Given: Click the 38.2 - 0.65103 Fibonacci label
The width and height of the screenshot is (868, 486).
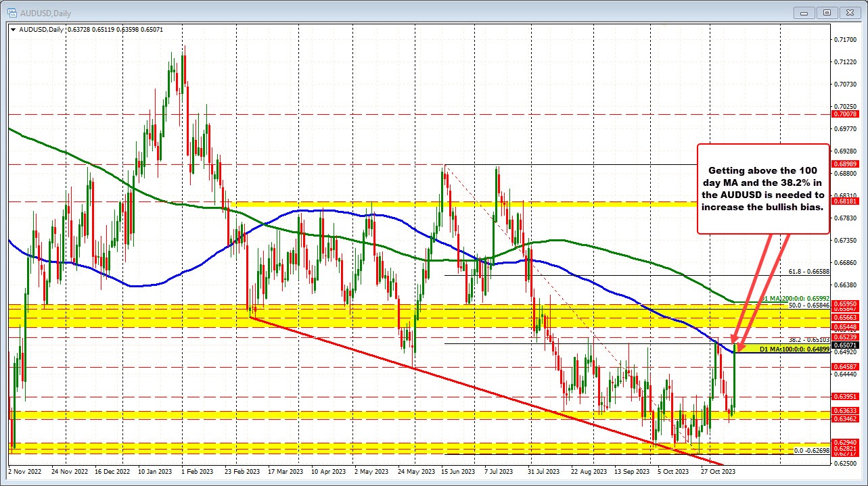Looking at the screenshot, I should pyautogui.click(x=808, y=340).
